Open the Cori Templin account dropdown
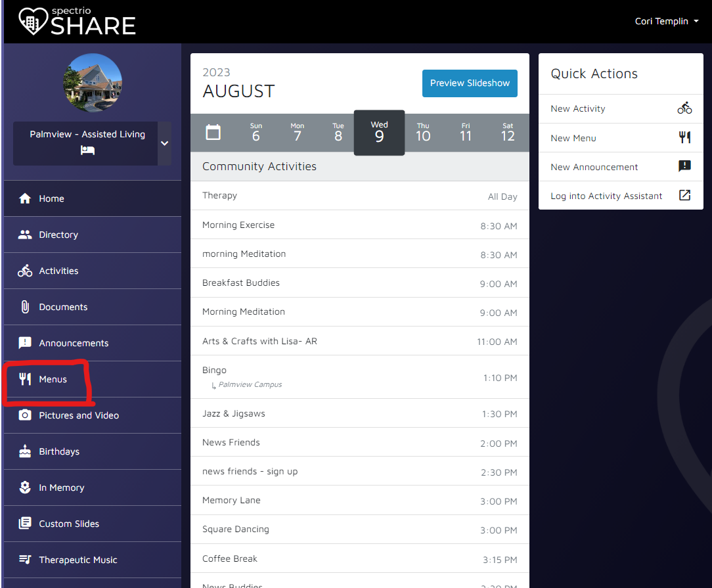 coord(667,21)
